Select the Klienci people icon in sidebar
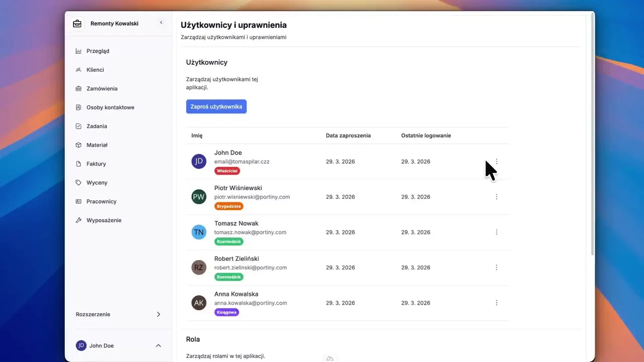This screenshot has height=362, width=644. click(x=79, y=69)
